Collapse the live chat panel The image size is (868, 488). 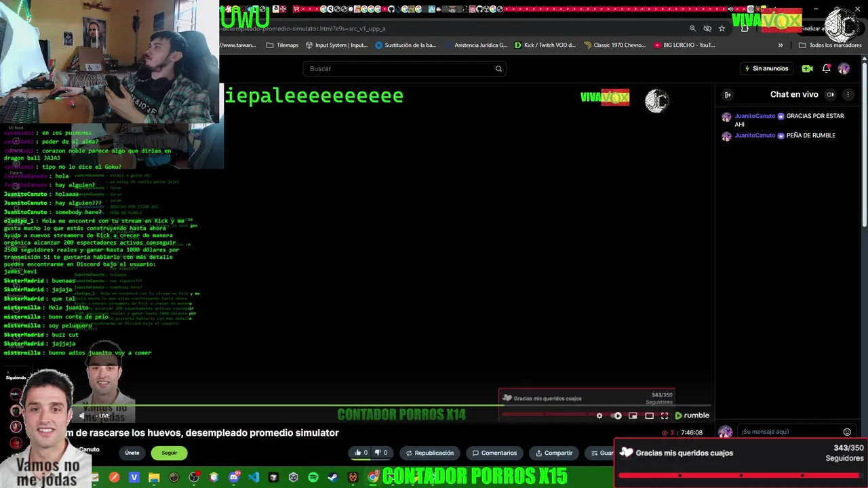click(x=727, y=95)
